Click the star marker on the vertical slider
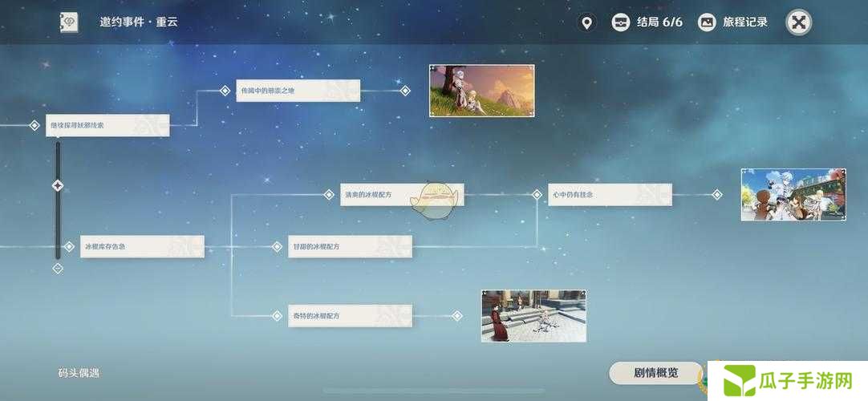Viewport: 868px width, 401px height. coord(58,185)
